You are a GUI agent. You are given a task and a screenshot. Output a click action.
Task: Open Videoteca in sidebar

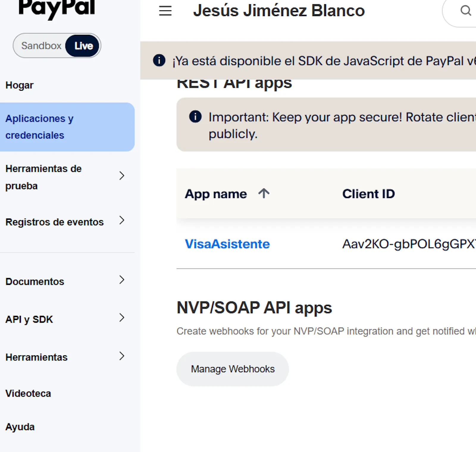tap(28, 393)
